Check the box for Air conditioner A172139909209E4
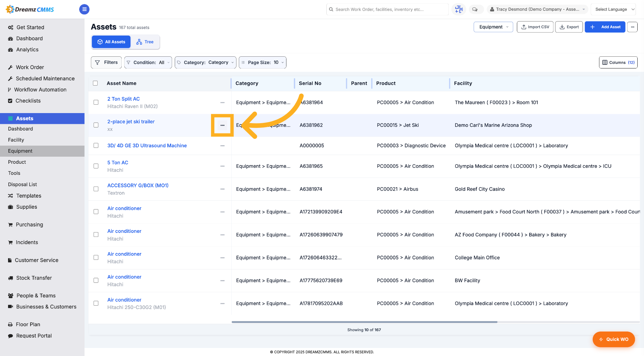 point(96,212)
